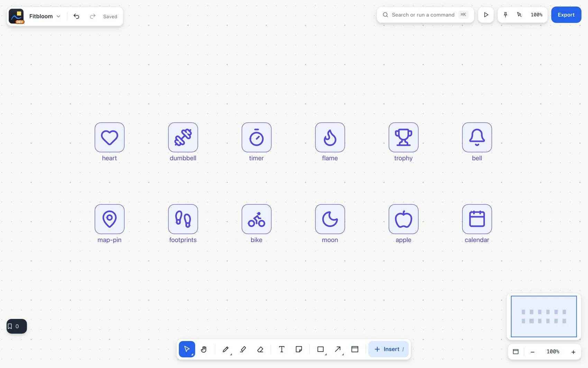
Task: Choose the highlighter tool
Action: [x=243, y=349]
